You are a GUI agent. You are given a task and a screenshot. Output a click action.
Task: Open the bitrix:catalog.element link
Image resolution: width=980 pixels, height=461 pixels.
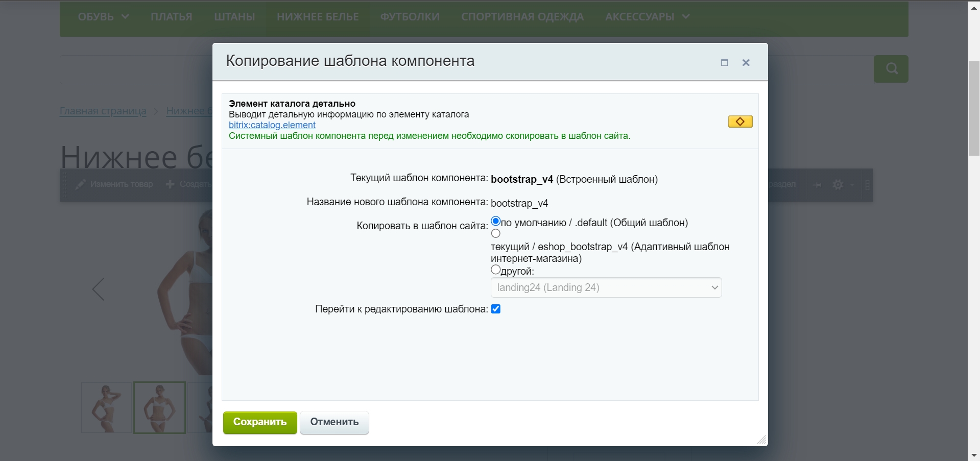coord(272,125)
